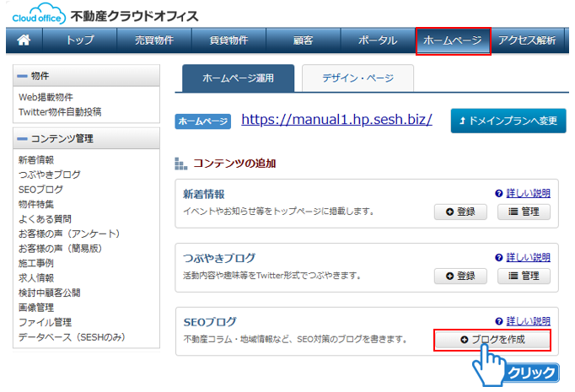Click 登録 button for 新着情報
Screen dimensions: 575x392
tap(460, 212)
